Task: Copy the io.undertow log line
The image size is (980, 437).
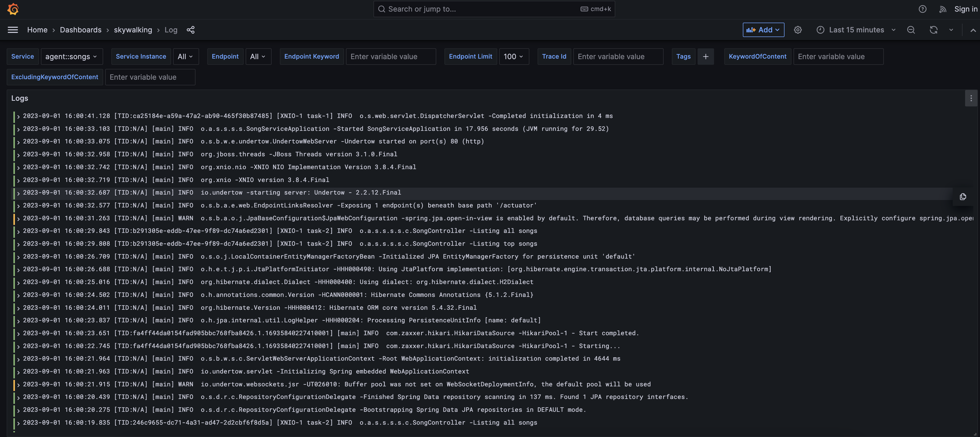Action: point(963,197)
